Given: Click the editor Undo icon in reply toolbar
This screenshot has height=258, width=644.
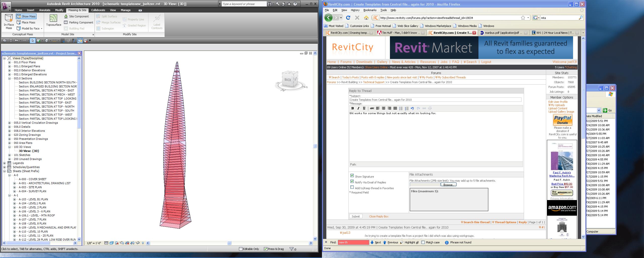Looking at the screenshot, I should (412, 108).
